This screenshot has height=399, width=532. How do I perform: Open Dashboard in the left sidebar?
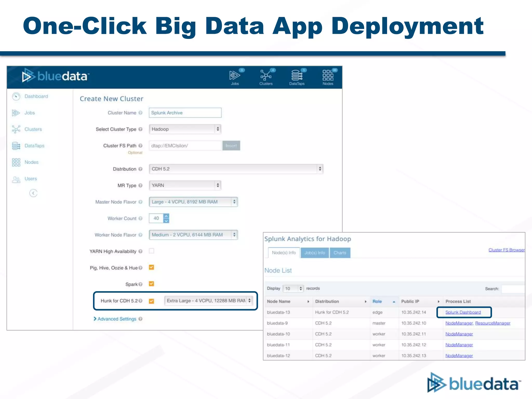(x=30, y=96)
